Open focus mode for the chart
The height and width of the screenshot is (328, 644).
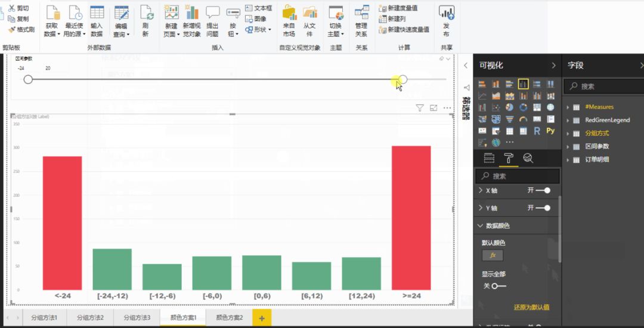click(434, 108)
